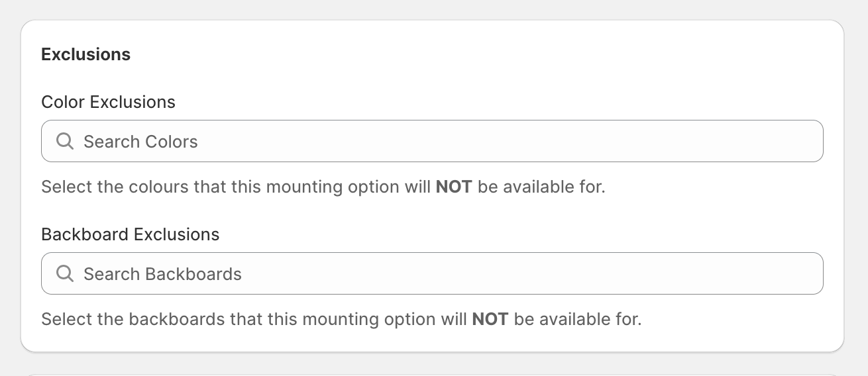Click the "Search Colors" placeholder text
The height and width of the screenshot is (376, 868).
coord(140,142)
